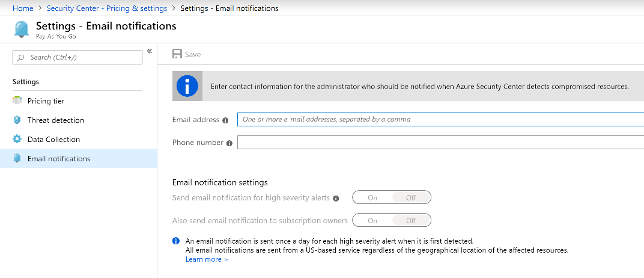Go to Pricing tier settings
Viewport: 644px width, 278px height.
46,101
